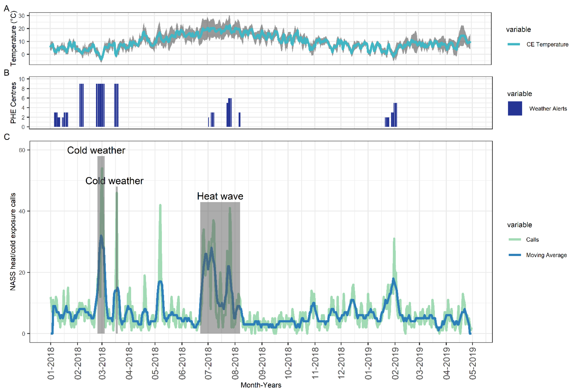Click the Weather Alerts legend square
The image size is (572, 392).
pos(515,108)
